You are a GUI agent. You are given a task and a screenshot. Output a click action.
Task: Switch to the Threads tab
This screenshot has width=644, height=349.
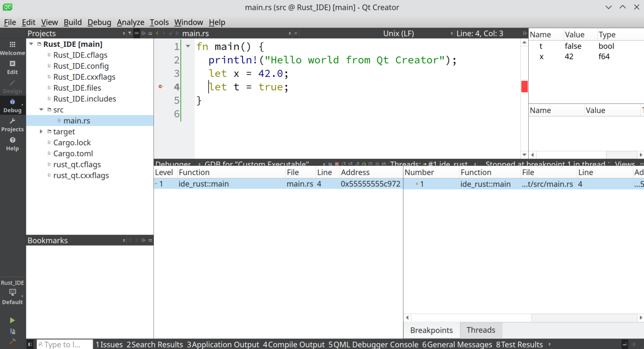(480, 330)
